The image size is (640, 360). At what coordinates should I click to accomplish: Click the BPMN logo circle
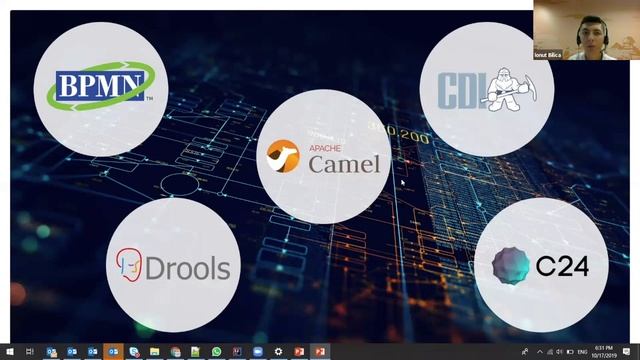(x=101, y=89)
